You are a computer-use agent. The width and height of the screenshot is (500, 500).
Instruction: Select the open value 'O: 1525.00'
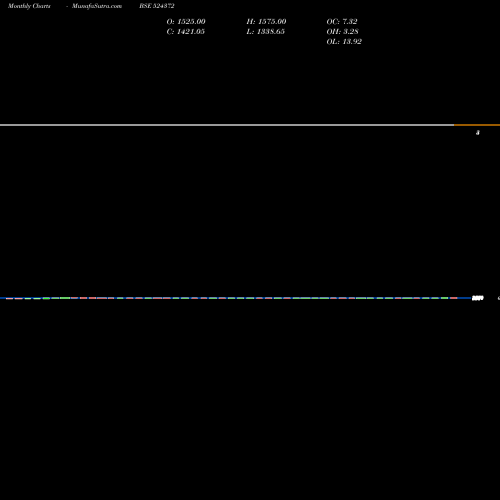[x=186, y=22]
